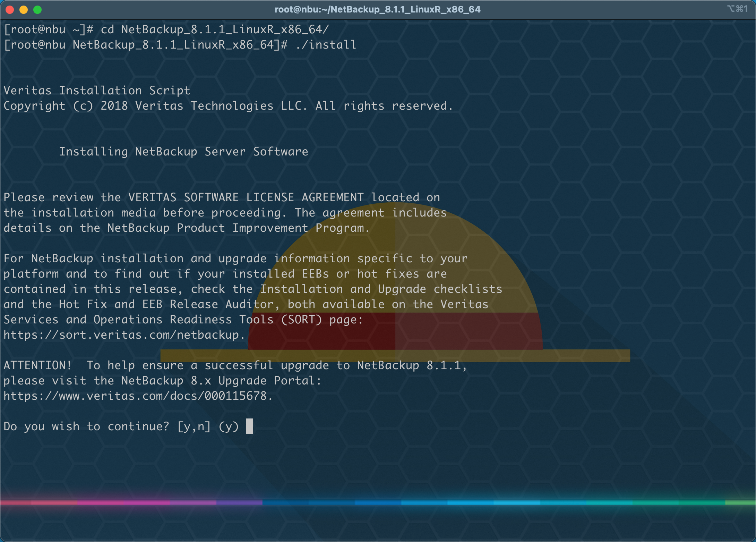Click the yellow minimize window button
The image size is (756, 542).
tap(24, 10)
